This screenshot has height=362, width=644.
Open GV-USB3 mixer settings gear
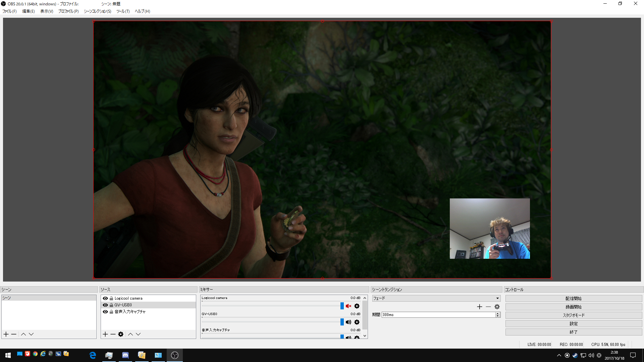357,322
